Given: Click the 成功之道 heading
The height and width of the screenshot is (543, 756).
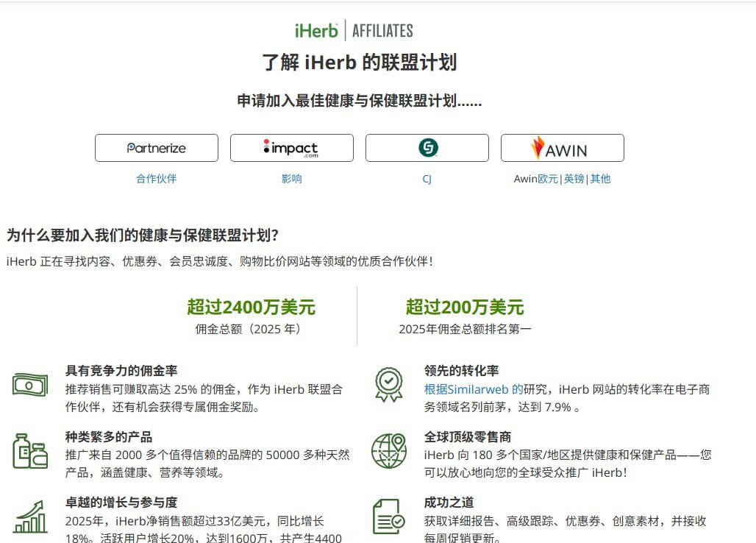Looking at the screenshot, I should [x=449, y=503].
